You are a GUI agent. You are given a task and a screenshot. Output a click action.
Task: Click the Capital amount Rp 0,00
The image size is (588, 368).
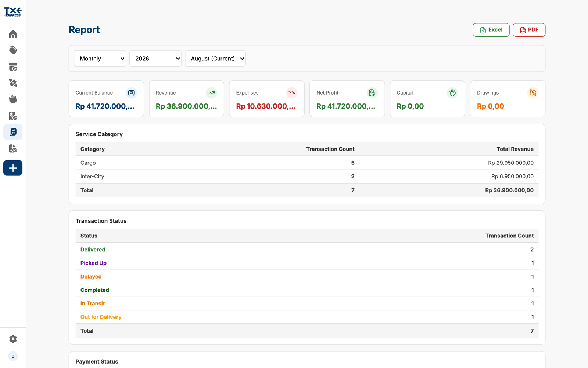click(410, 106)
